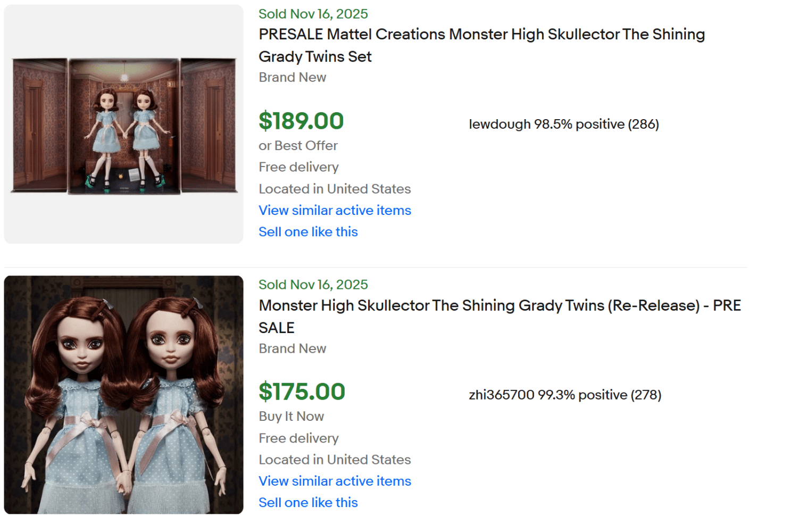Image resolution: width=798 pixels, height=532 pixels.
Task: Click View similar active items for the $189 listing
Action: tap(334, 210)
